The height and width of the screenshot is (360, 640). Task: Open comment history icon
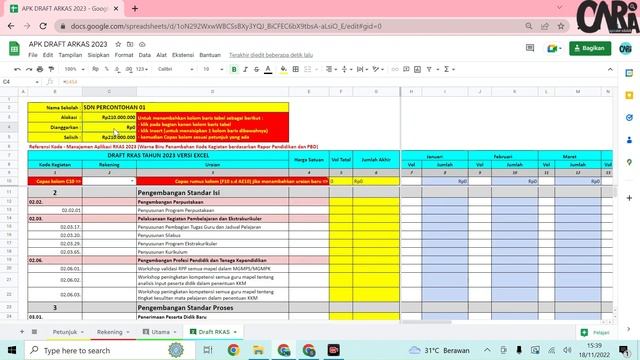[530, 48]
